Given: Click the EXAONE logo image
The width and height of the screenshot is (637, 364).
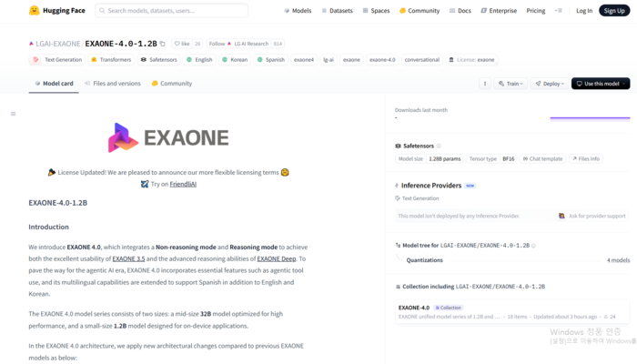Looking at the screenshot, I should (168, 137).
